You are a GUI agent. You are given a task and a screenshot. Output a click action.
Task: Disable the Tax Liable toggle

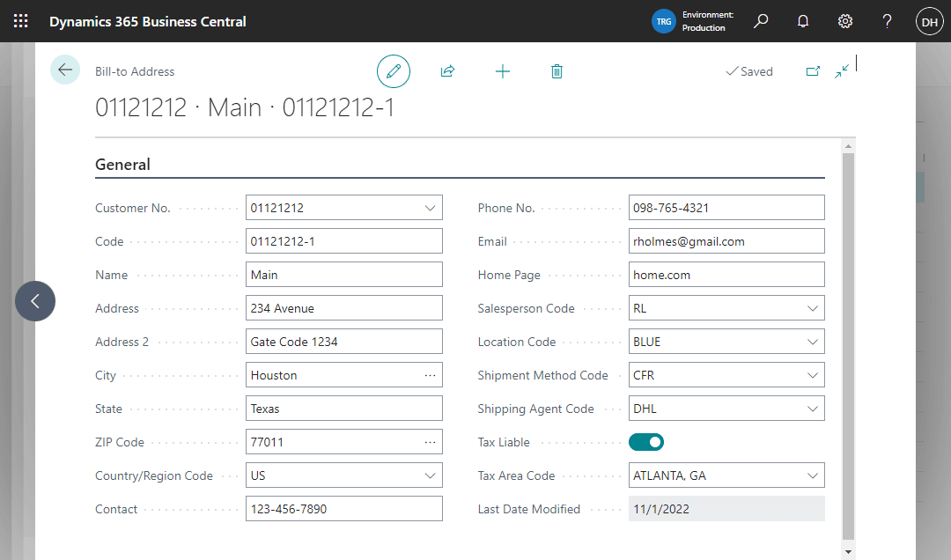(646, 441)
